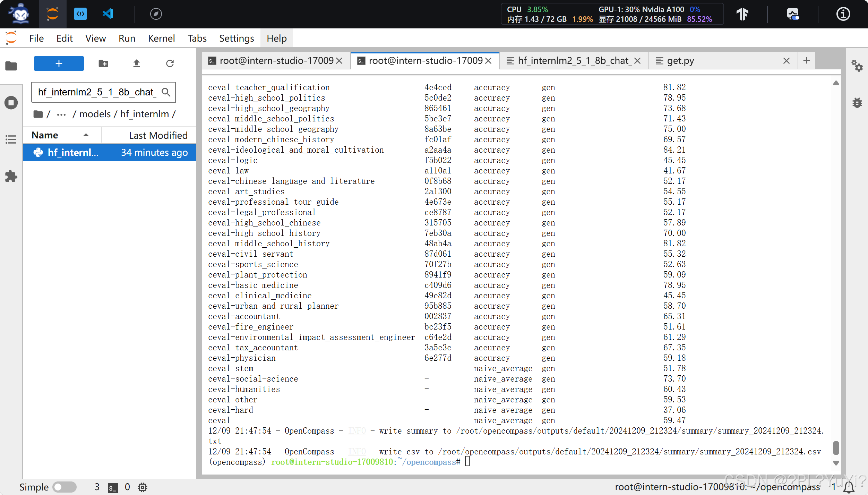This screenshot has width=868, height=495.
Task: Switch to get.py tab
Action: (680, 61)
